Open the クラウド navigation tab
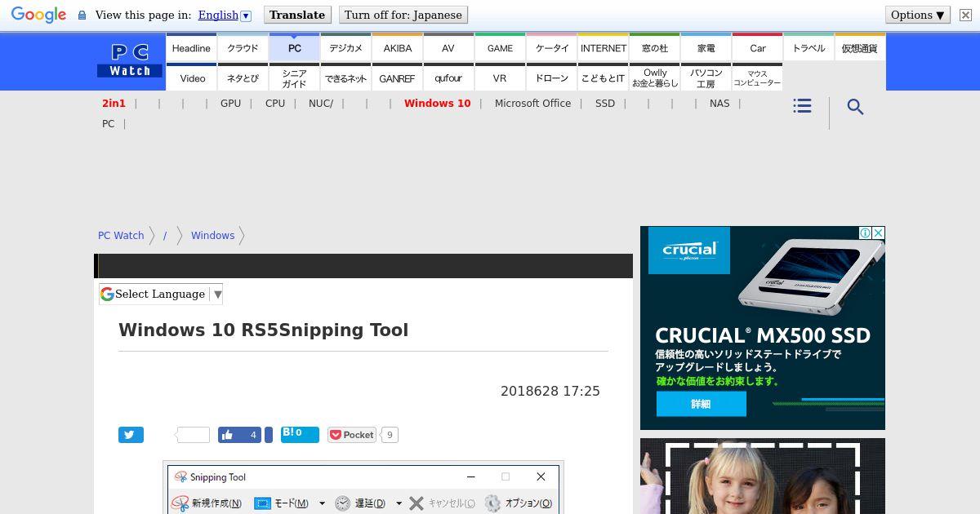 pyautogui.click(x=243, y=48)
